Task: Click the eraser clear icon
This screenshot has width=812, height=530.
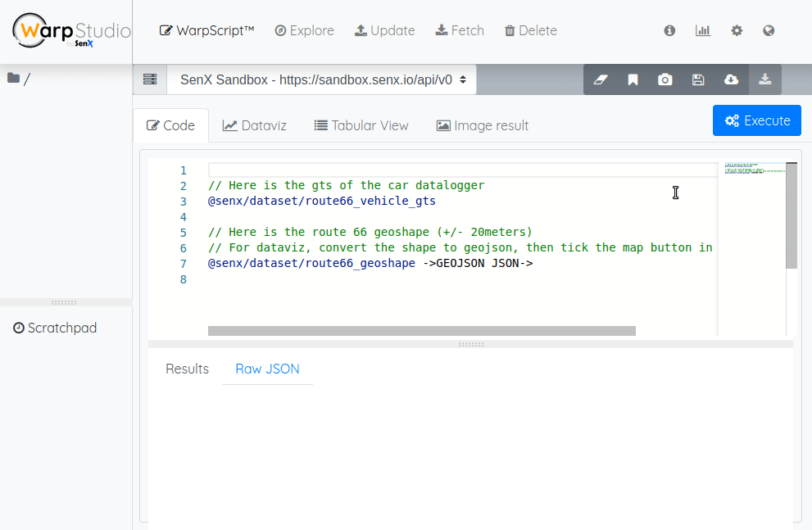Action: click(x=601, y=79)
